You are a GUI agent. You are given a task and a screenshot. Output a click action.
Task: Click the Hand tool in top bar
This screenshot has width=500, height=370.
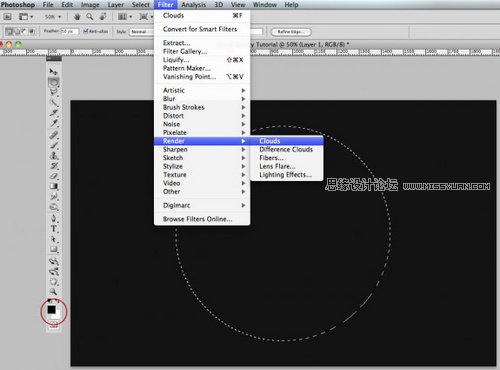click(x=77, y=17)
